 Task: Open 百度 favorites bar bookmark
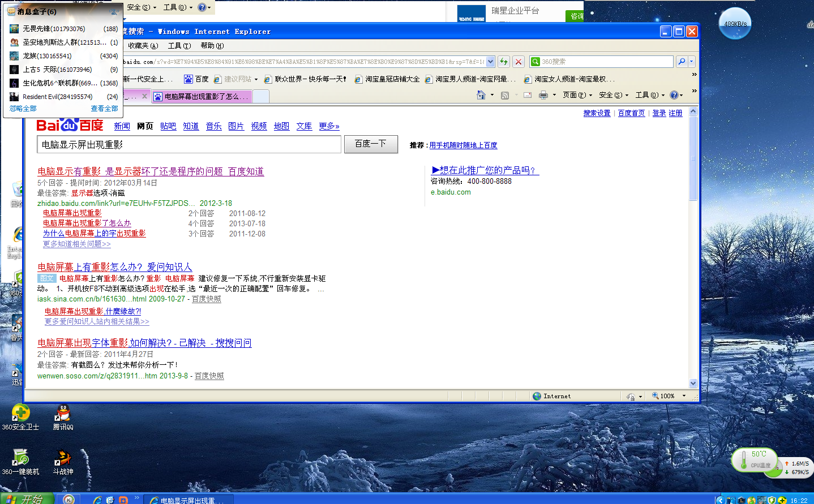tap(196, 79)
